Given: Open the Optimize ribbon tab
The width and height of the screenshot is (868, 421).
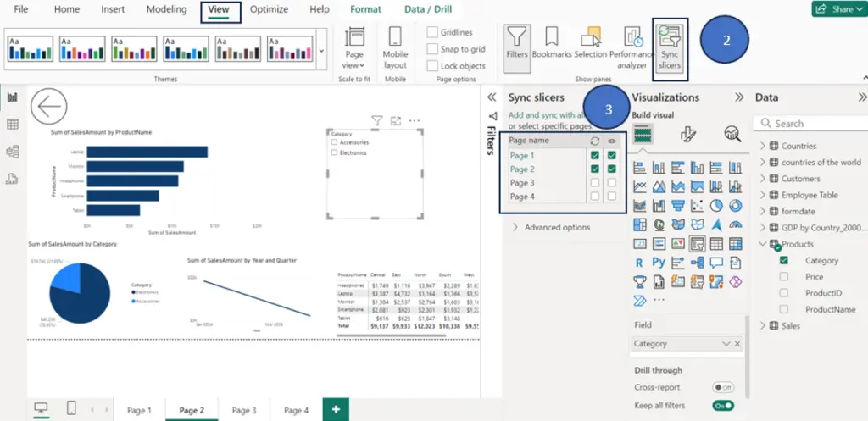Looking at the screenshot, I should click(x=269, y=9).
